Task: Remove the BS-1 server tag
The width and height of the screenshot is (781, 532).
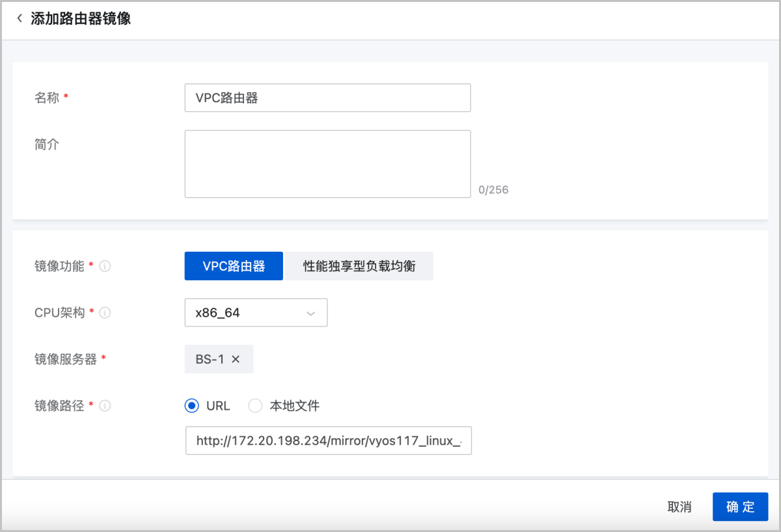Action: tap(236, 359)
